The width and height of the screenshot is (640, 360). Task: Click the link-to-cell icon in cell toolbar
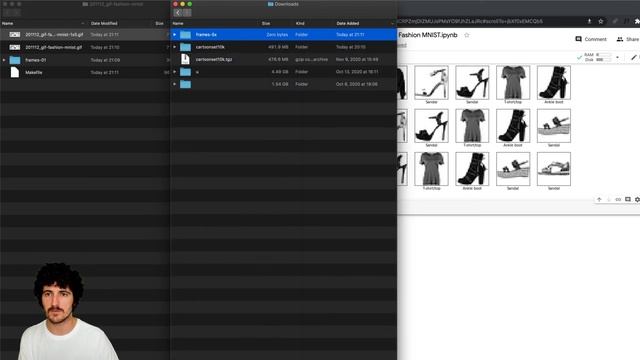618,200
